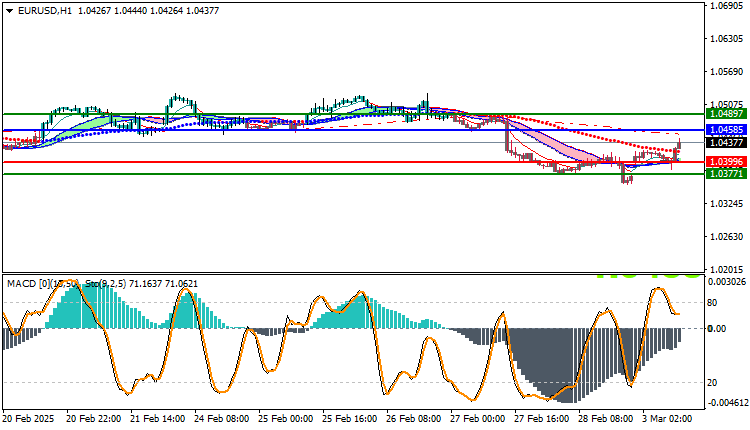
Task: Click the 25 Feb 00:00 time label
Action: pos(286,419)
